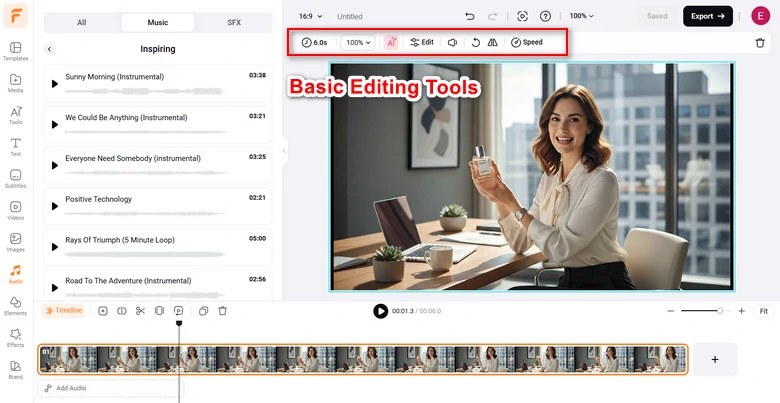The width and height of the screenshot is (780, 403).
Task: Switch to the SFX tab
Action: tap(234, 22)
